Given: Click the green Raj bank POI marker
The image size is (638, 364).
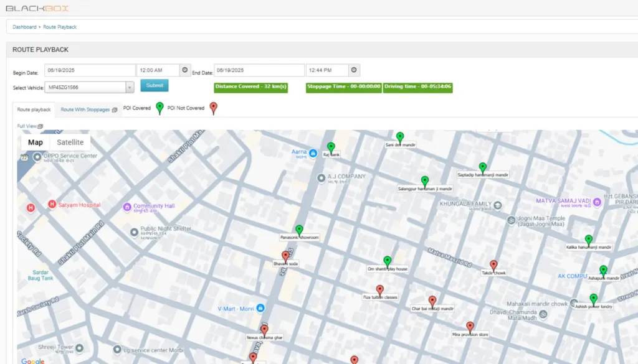Looking at the screenshot, I should 331,147.
